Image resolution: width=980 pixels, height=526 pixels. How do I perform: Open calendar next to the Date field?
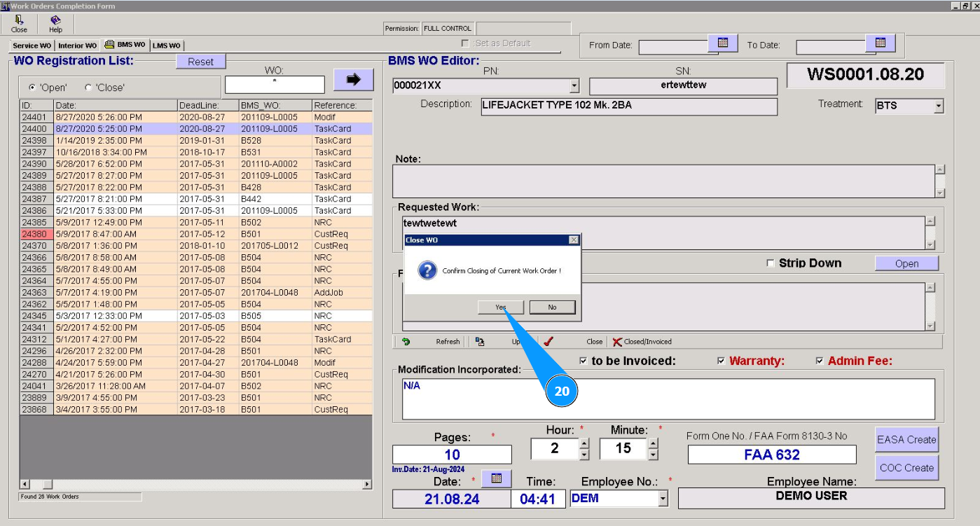pyautogui.click(x=496, y=478)
